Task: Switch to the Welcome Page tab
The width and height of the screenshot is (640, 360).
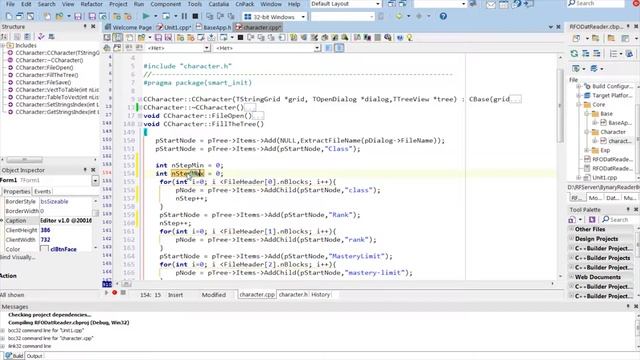Action: pos(129,27)
